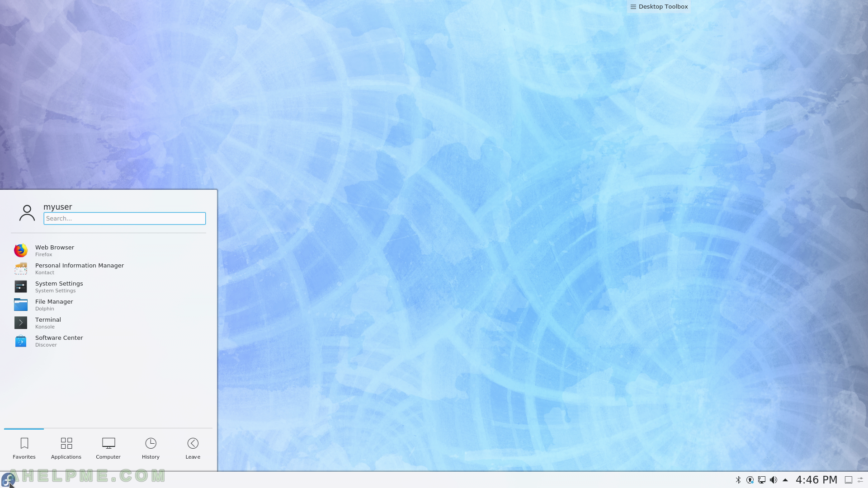Open Bluetooth tray icon
Viewport: 868px width, 488px height.
(738, 480)
